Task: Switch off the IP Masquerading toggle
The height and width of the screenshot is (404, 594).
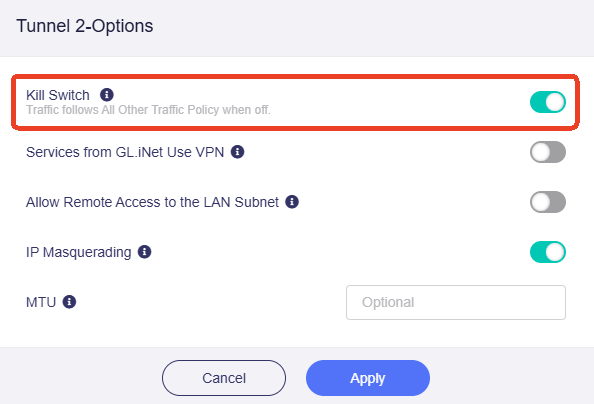Action: pyautogui.click(x=548, y=252)
